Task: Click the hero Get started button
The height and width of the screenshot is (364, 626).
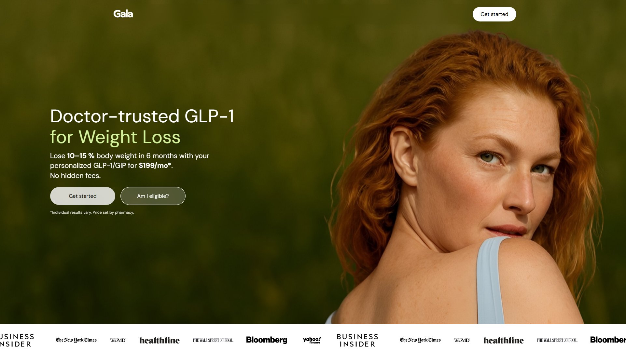Action: (83, 196)
